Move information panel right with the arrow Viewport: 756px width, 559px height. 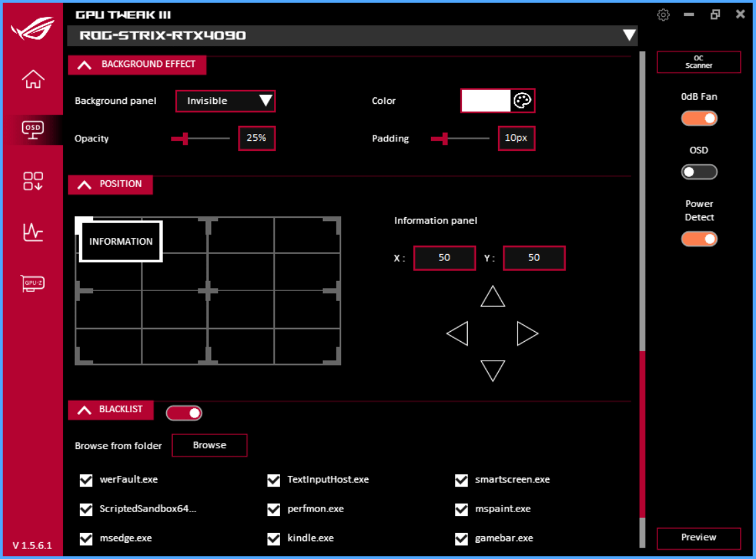pyautogui.click(x=527, y=333)
